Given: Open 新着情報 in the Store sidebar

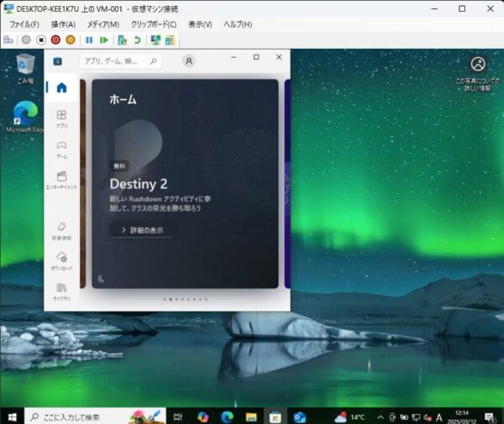Looking at the screenshot, I should 61,231.
